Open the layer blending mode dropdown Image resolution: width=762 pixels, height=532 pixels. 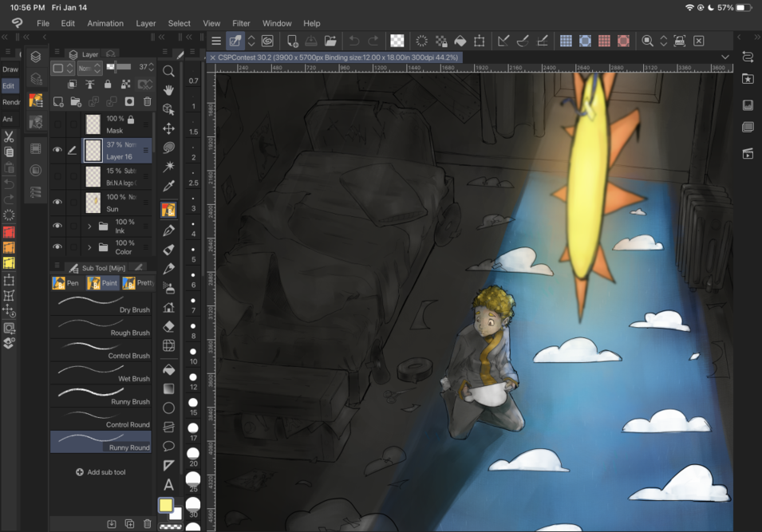pos(88,68)
